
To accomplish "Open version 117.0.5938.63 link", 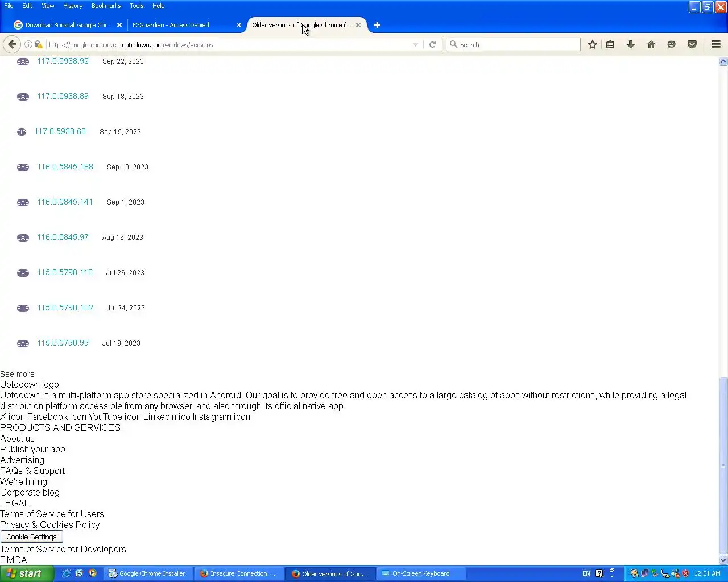I will pyautogui.click(x=60, y=131).
